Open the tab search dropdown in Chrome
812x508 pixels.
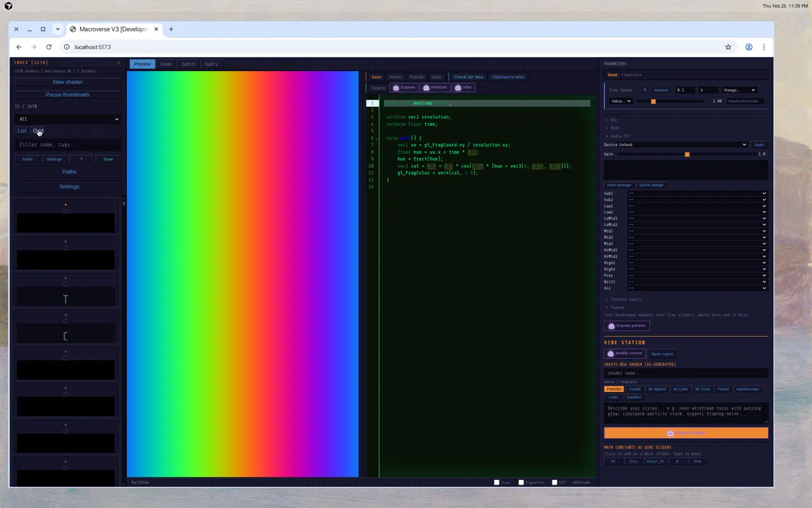pos(58,29)
